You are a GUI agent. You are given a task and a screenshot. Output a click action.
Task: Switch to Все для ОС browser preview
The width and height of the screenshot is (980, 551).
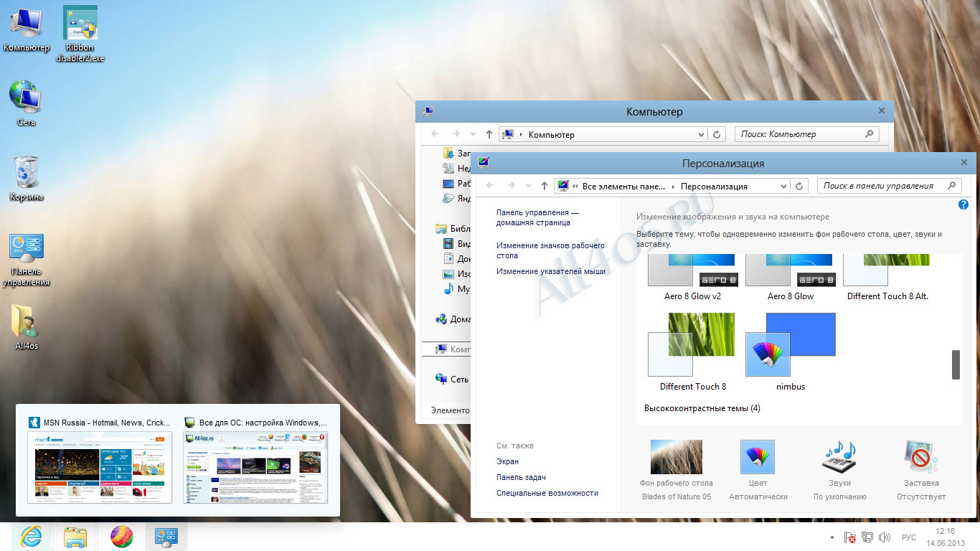point(256,459)
